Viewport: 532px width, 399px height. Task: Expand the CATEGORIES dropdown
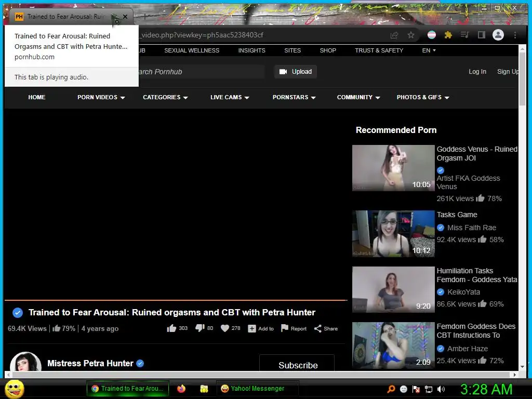coord(165,97)
